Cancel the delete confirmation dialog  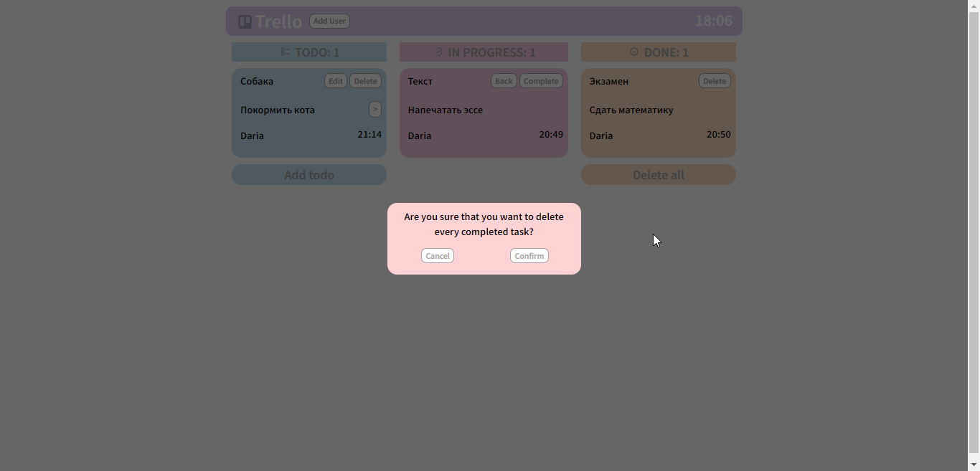(438, 256)
